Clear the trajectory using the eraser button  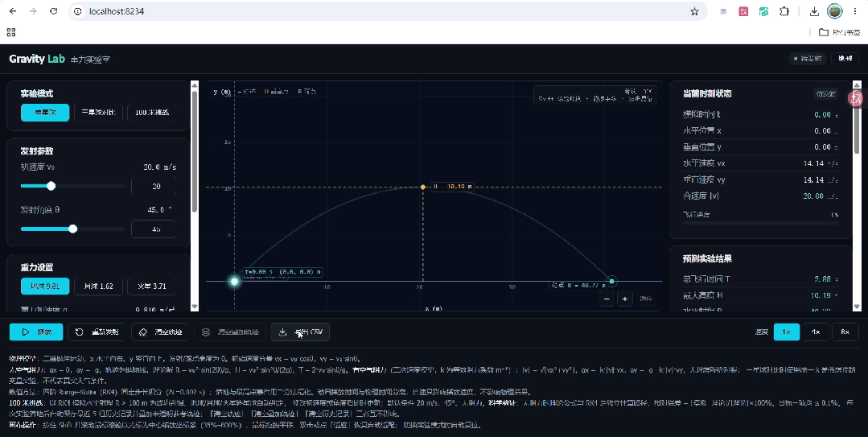161,332
